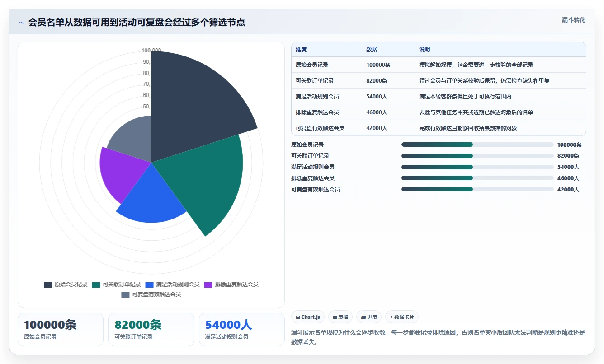
Task: Click table value 54000人
Action: click(377, 97)
